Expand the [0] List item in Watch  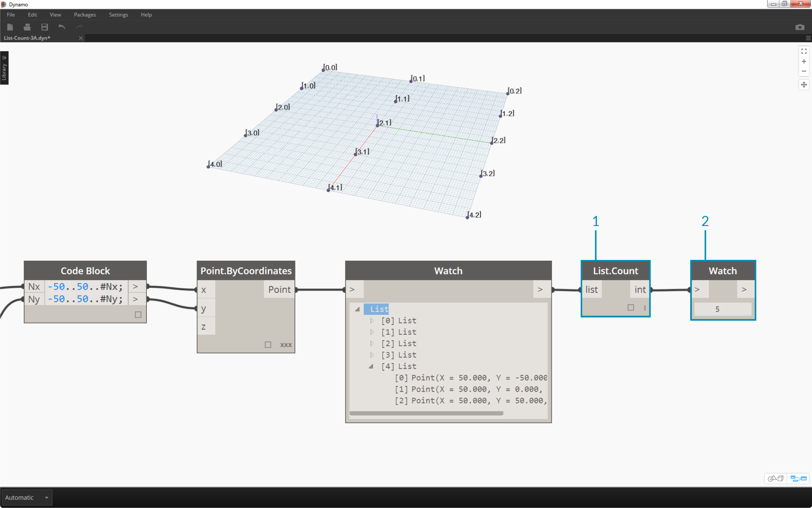click(372, 321)
